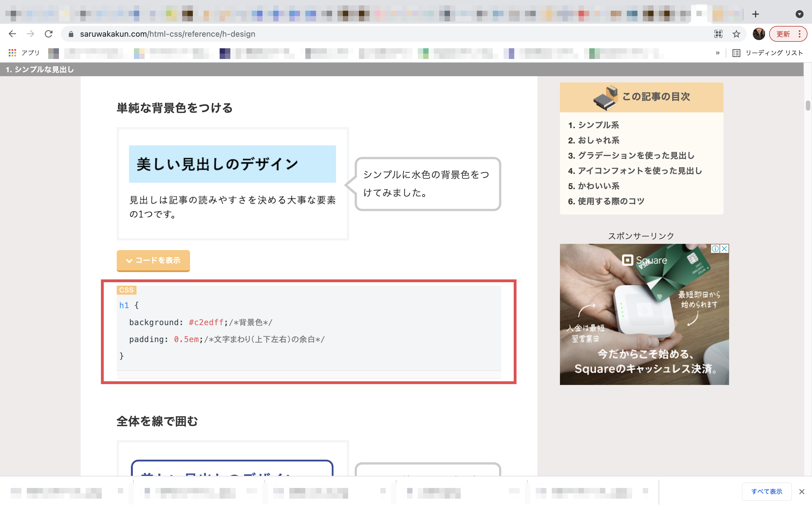Go to 2. おしゃれ系 in table of contents
Screen dimensions: 812x508
point(593,141)
